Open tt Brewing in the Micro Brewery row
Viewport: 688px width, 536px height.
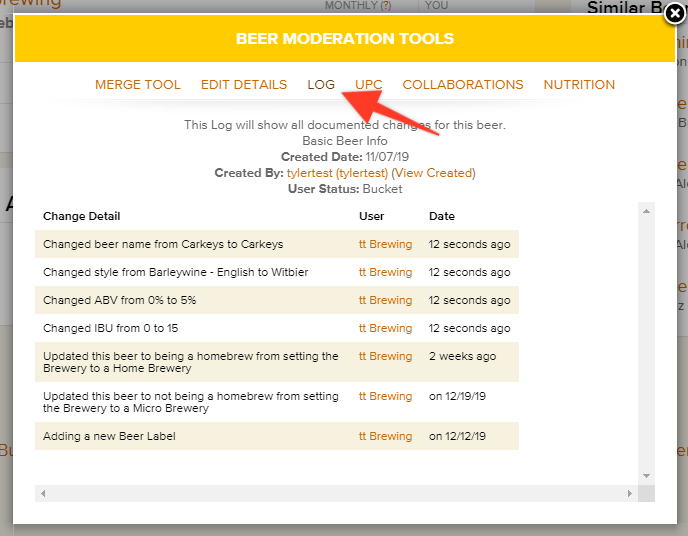click(385, 397)
